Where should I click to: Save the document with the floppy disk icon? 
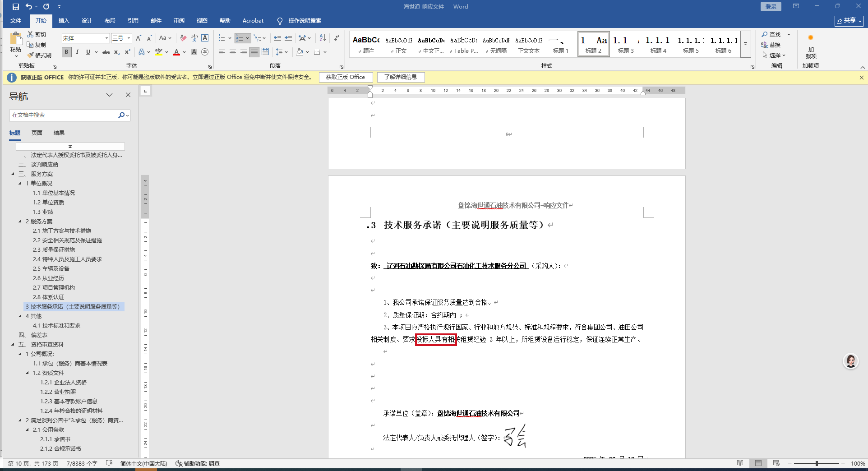click(x=16, y=7)
